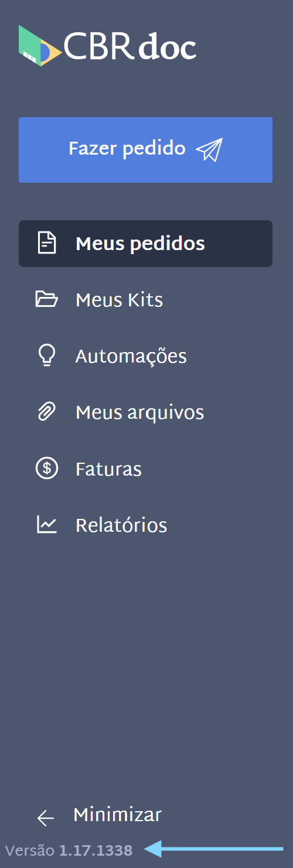Go to Meus Kits section

(x=145, y=300)
